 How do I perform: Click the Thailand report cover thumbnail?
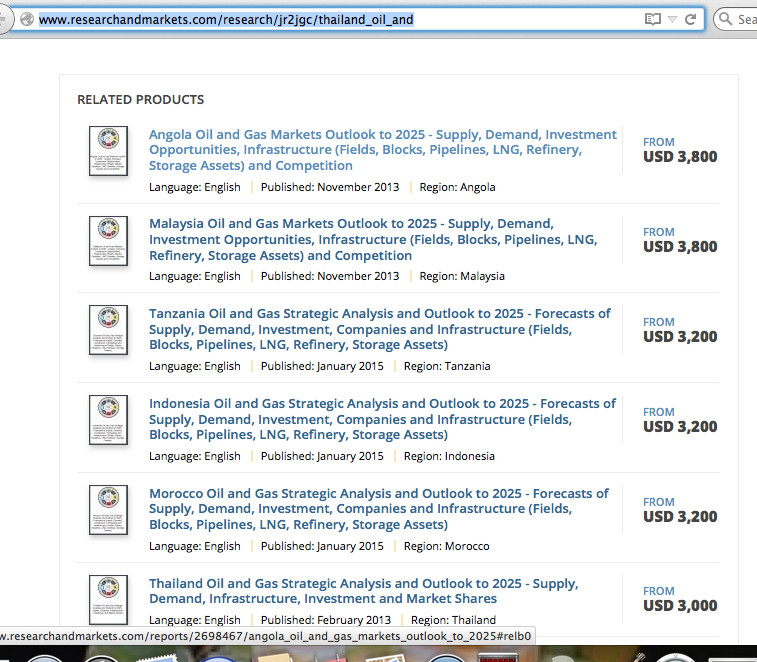click(x=108, y=599)
